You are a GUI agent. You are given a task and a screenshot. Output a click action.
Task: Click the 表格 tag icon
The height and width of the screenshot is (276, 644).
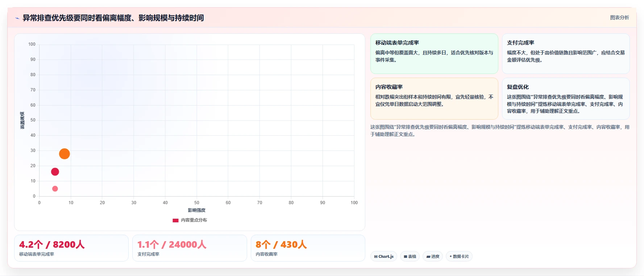click(x=406, y=256)
